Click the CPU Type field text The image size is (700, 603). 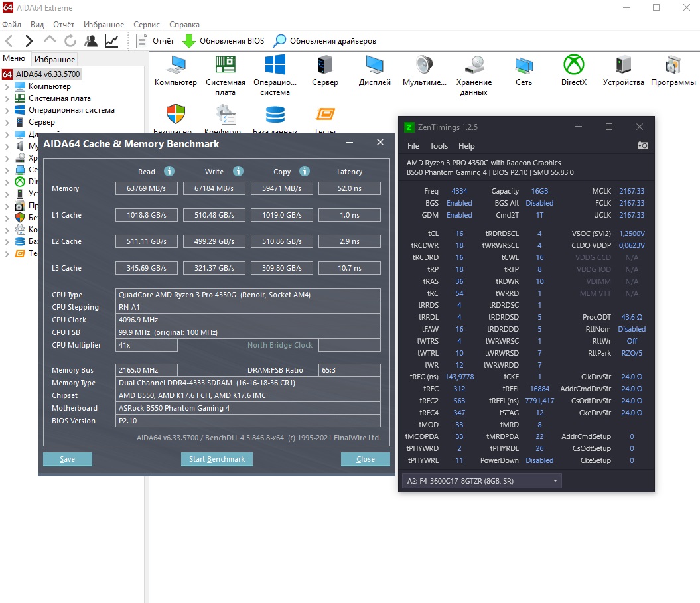coord(247,295)
